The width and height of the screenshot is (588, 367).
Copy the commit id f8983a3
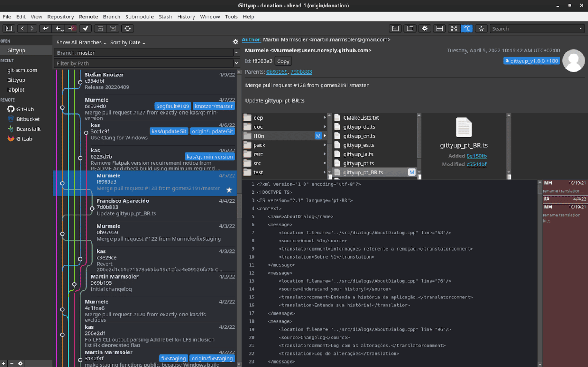click(283, 61)
